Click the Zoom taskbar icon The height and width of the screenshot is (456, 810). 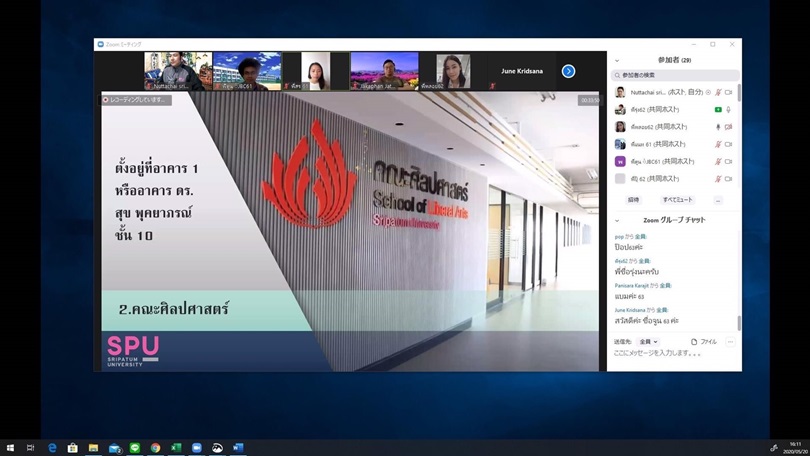(x=197, y=448)
